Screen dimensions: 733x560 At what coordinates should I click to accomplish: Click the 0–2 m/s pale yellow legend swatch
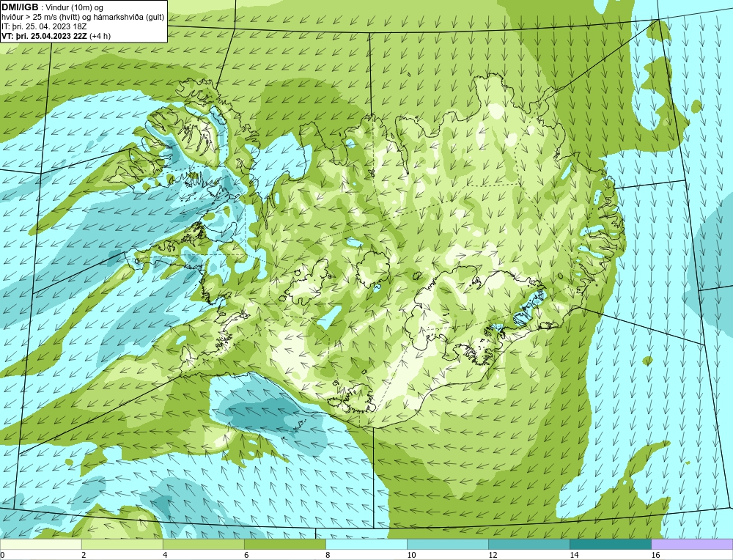[40, 544]
